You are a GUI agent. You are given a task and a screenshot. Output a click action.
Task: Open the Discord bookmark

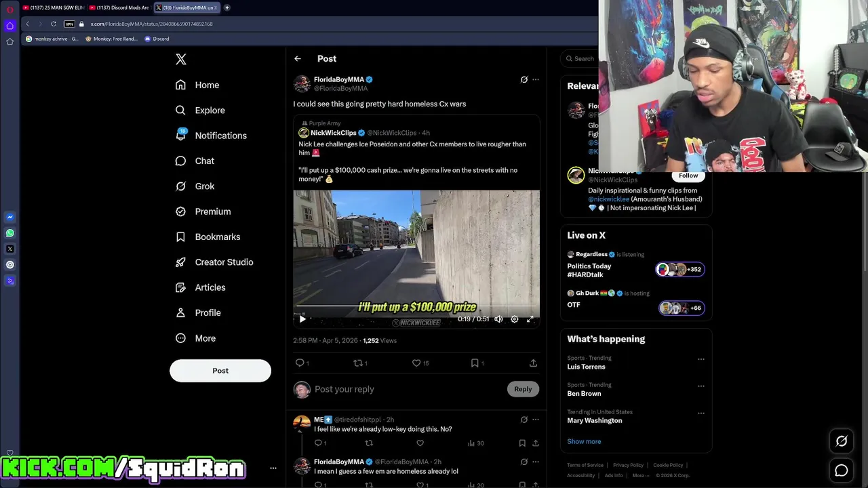coord(157,39)
